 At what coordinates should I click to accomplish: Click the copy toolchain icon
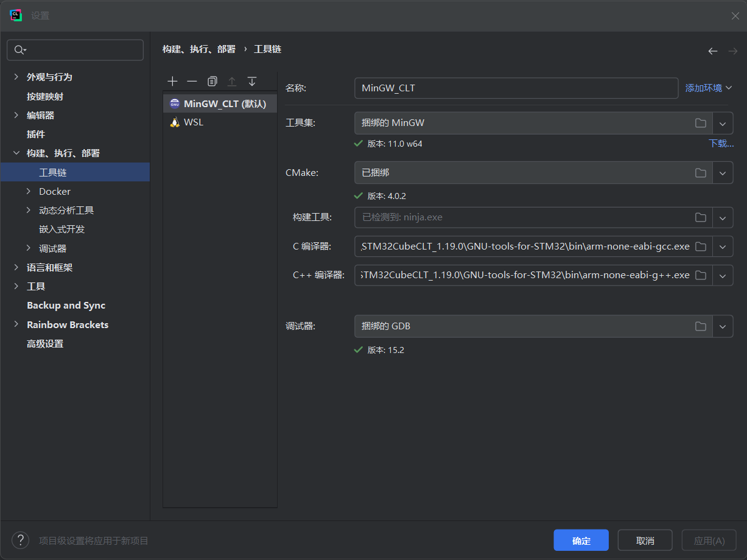click(212, 82)
